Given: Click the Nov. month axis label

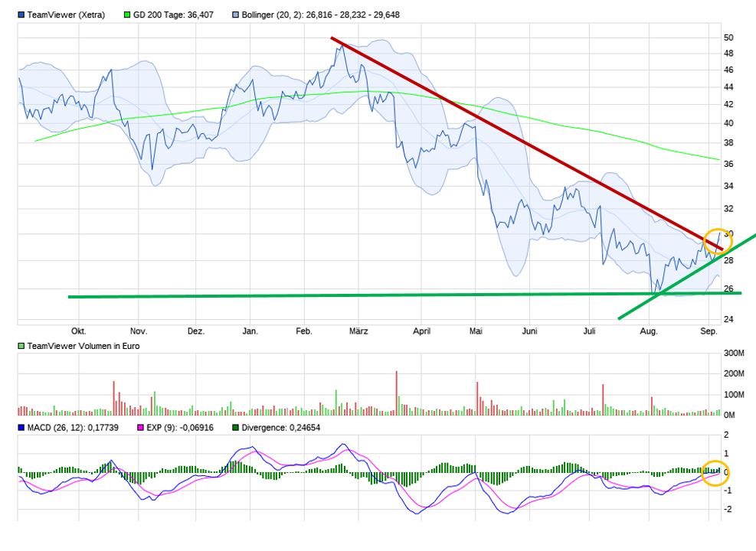Looking at the screenshot, I should [139, 331].
